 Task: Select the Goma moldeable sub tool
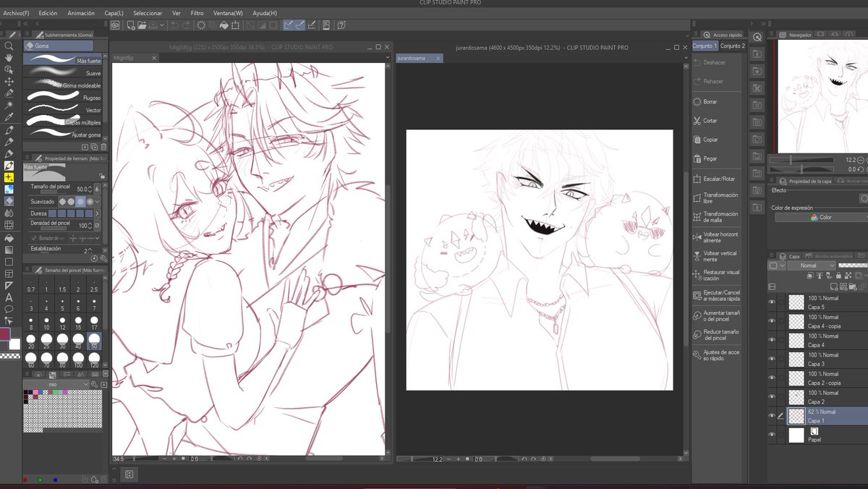63,85
